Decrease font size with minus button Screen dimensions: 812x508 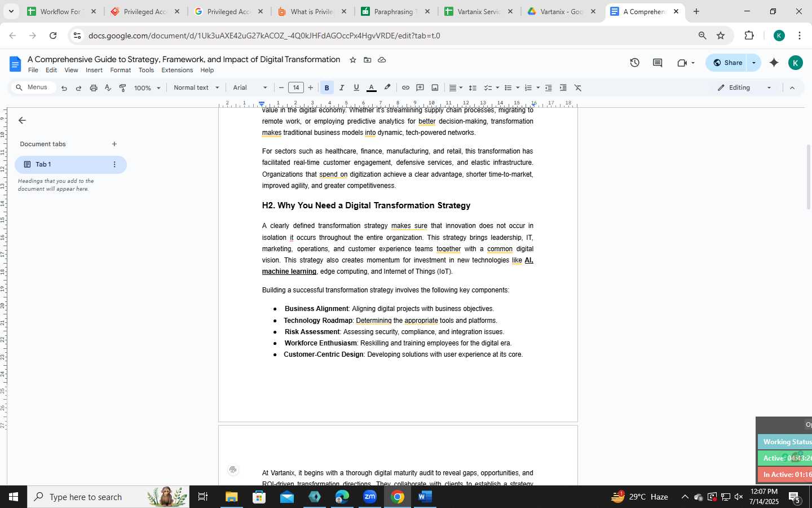[x=281, y=87]
